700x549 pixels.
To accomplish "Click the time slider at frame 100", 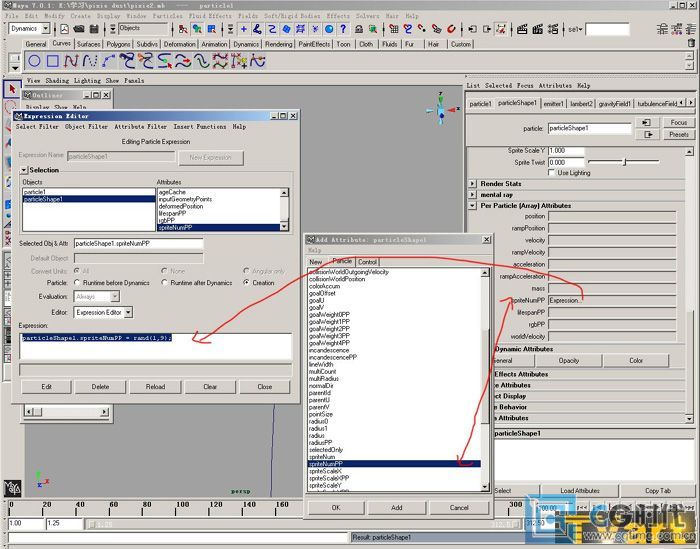I will [x=175, y=508].
